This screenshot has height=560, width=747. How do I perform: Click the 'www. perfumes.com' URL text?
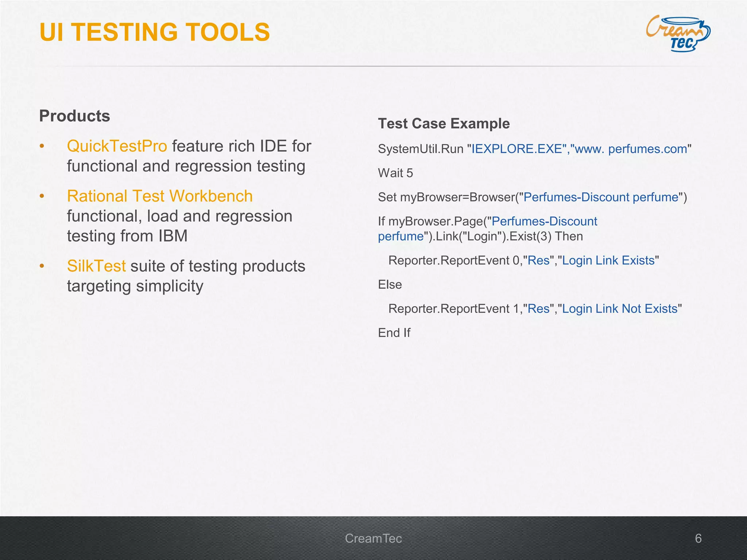click(x=631, y=149)
